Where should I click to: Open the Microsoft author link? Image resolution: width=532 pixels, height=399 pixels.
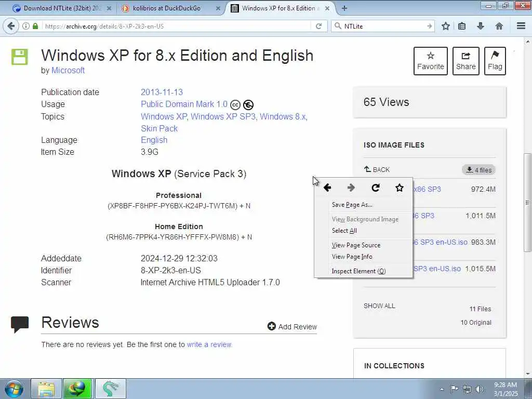tap(68, 70)
